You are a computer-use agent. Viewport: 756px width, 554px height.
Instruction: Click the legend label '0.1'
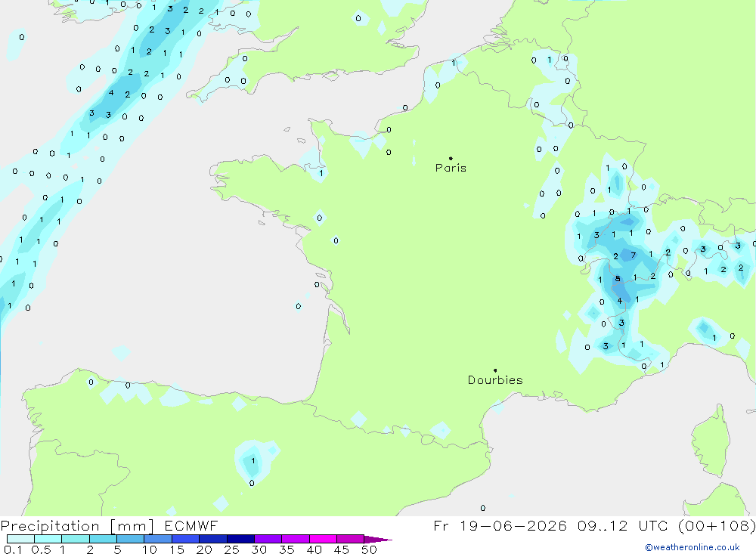(x=13, y=549)
